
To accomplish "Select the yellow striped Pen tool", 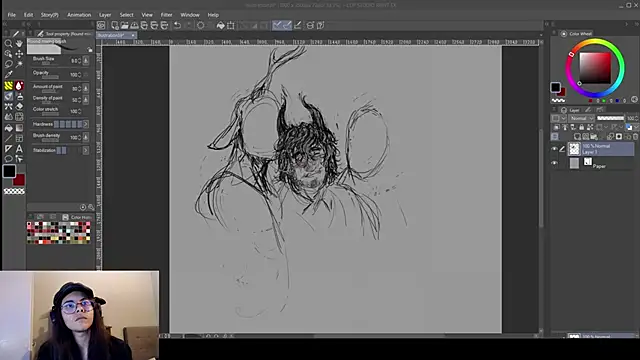I will click(x=8, y=86).
